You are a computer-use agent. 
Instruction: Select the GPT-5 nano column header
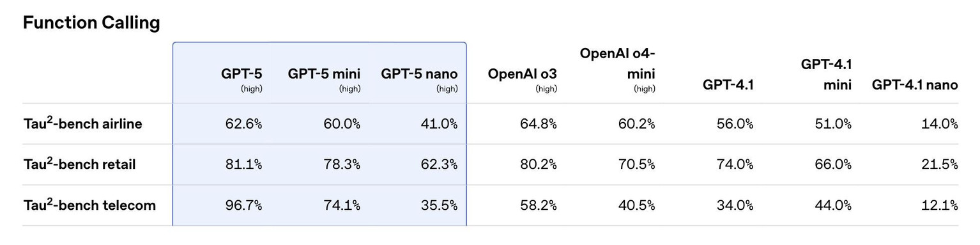[419, 79]
